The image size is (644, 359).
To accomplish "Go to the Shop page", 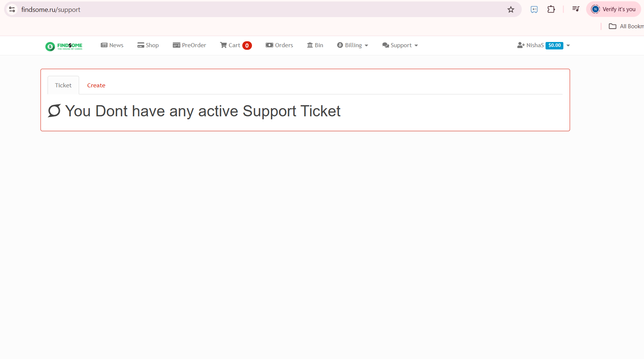I will (148, 45).
